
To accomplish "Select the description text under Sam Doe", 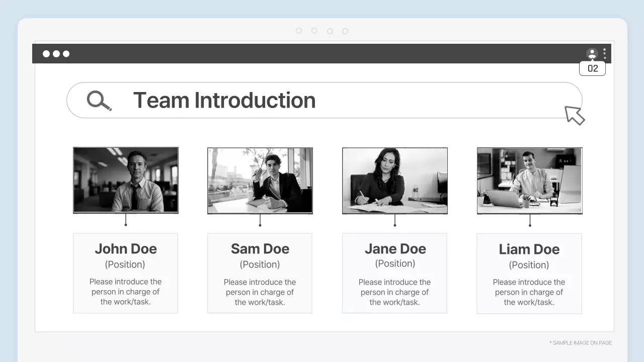I will point(260,292).
